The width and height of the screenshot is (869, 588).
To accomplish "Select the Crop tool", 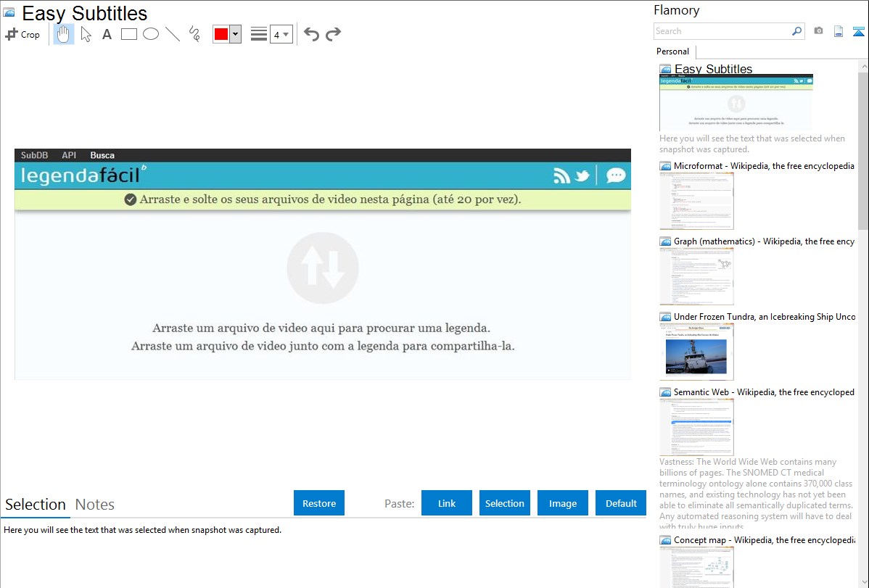I will 22,34.
